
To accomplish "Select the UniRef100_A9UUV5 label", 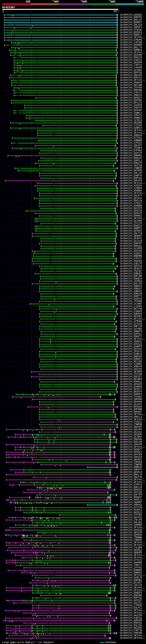I will (131, 445).
